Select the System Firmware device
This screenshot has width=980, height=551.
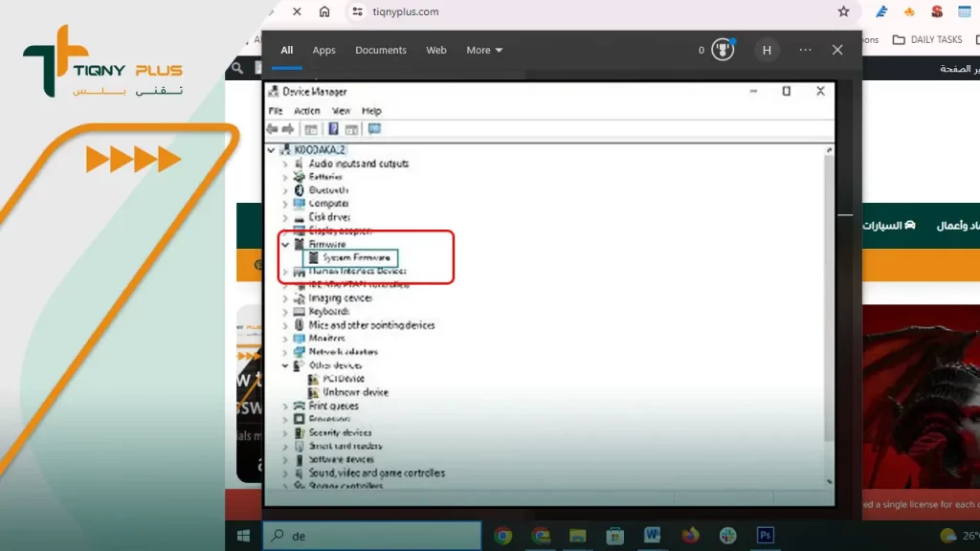(356, 257)
